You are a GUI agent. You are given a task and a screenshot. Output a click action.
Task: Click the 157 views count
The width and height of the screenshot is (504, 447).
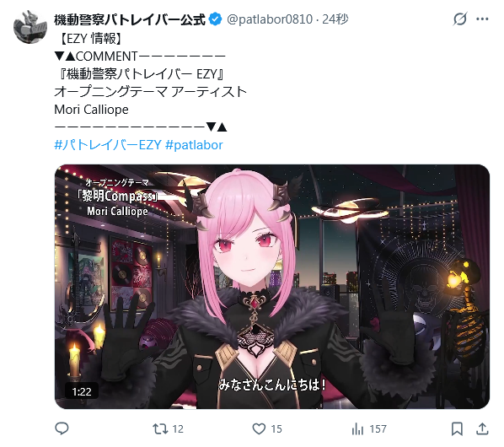[x=378, y=429]
